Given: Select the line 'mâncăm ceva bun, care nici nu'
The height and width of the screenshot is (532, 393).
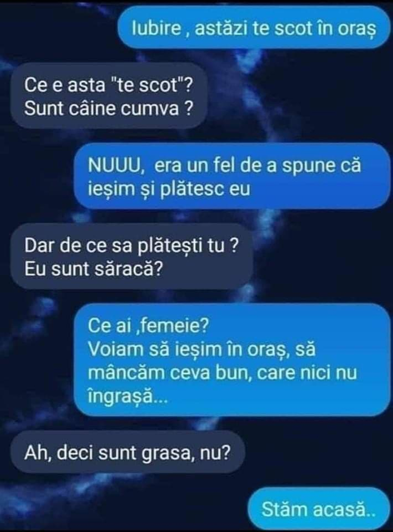Looking at the screenshot, I should click(222, 373).
